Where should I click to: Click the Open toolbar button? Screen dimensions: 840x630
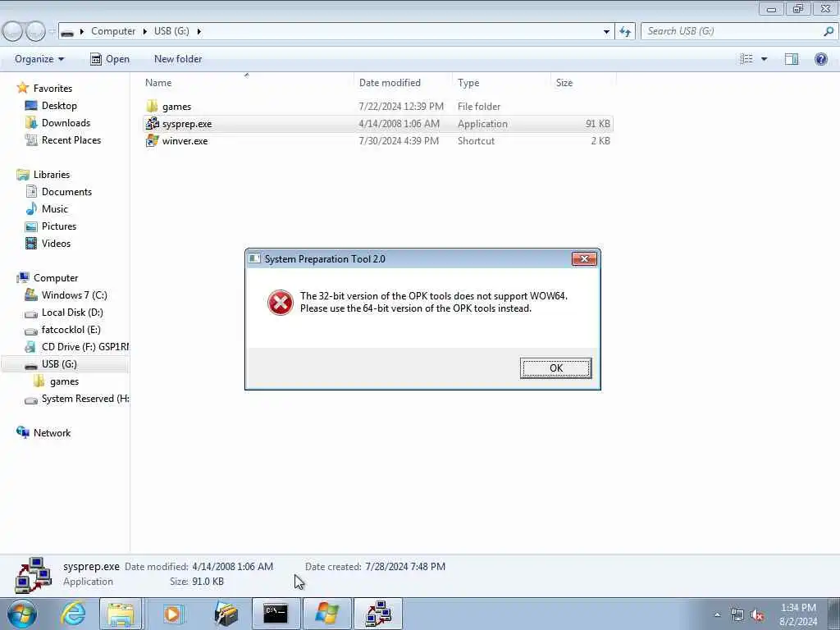click(x=110, y=59)
